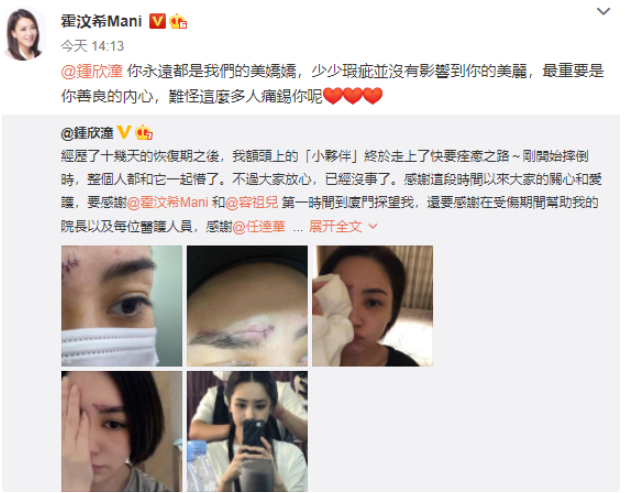Open the post options chevron menu
The height and width of the screenshot is (493, 625).
point(603,11)
